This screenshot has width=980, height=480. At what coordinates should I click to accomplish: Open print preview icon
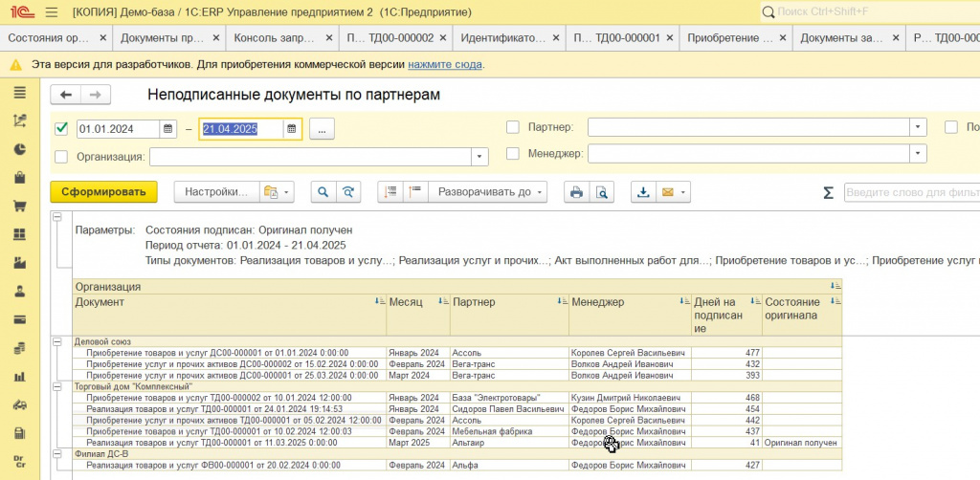point(602,192)
